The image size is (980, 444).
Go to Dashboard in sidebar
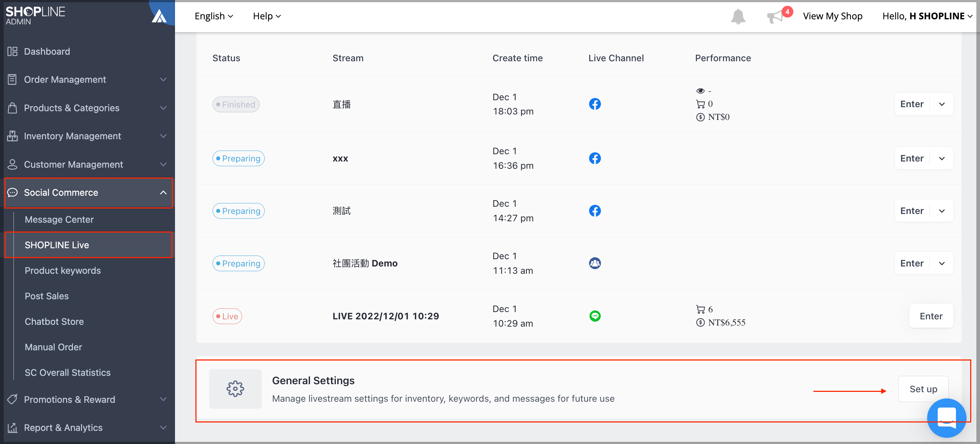click(47, 51)
